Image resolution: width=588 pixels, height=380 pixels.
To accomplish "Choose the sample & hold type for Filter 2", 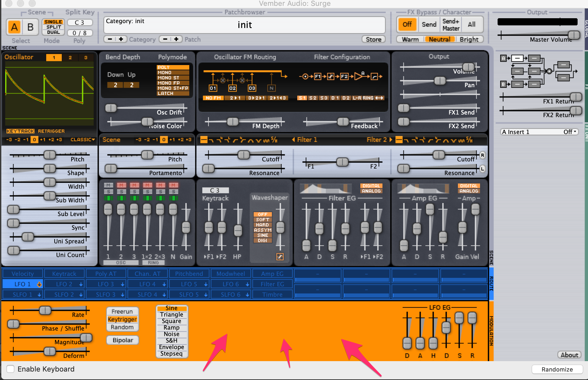I will (x=469, y=140).
